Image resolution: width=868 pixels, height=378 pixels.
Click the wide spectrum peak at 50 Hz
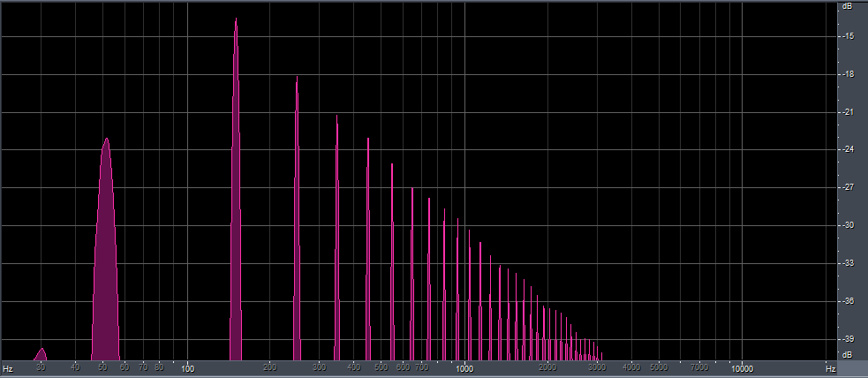pyautogui.click(x=105, y=249)
